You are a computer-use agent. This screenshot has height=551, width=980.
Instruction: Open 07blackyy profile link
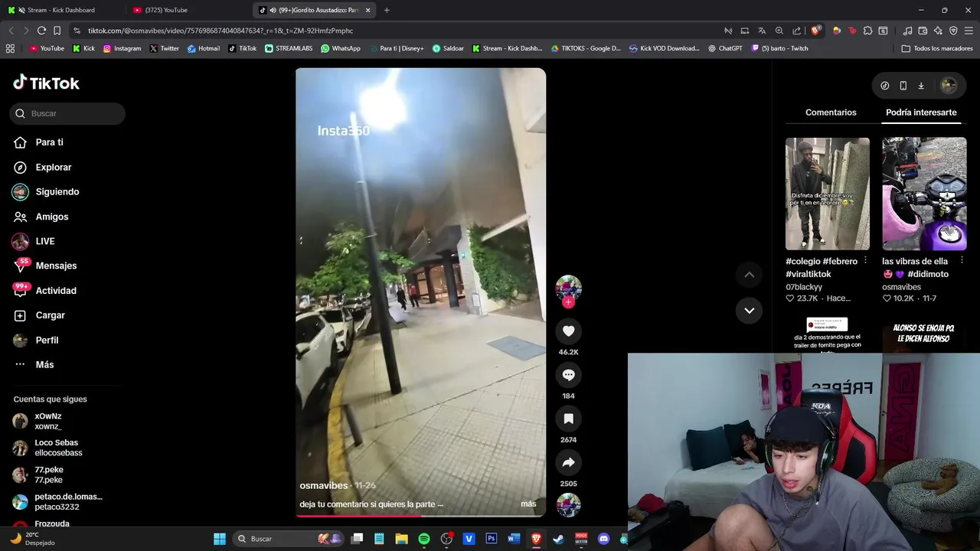(x=804, y=287)
